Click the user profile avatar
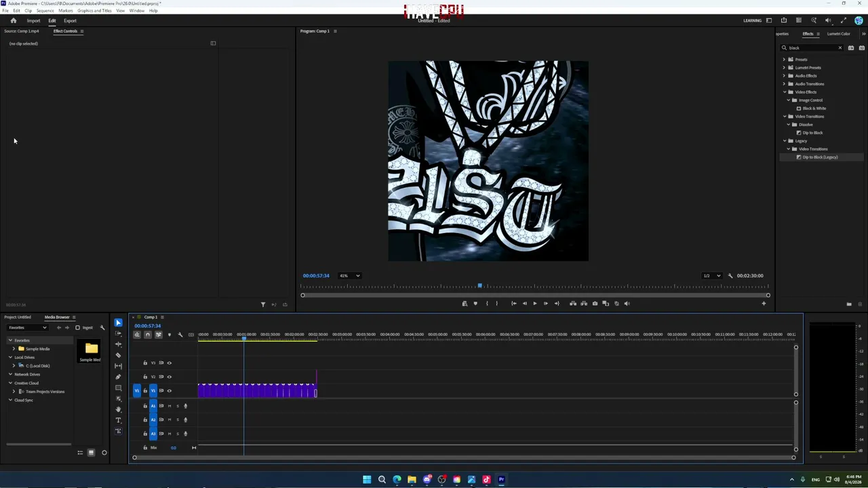Image resolution: width=868 pixels, height=488 pixels. coord(859,20)
